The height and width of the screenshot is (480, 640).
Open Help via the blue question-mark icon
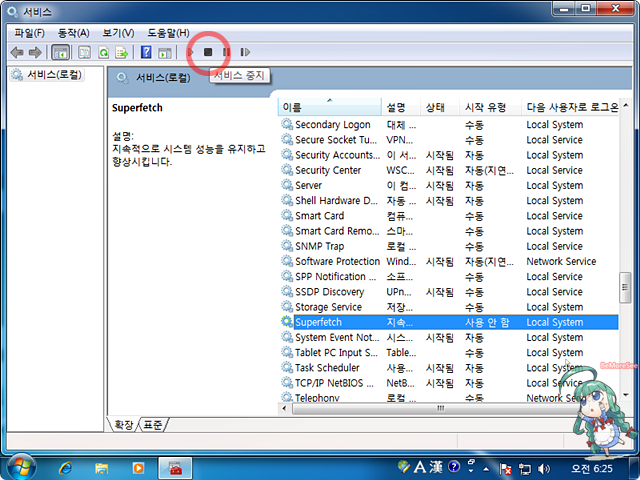pyautogui.click(x=146, y=52)
